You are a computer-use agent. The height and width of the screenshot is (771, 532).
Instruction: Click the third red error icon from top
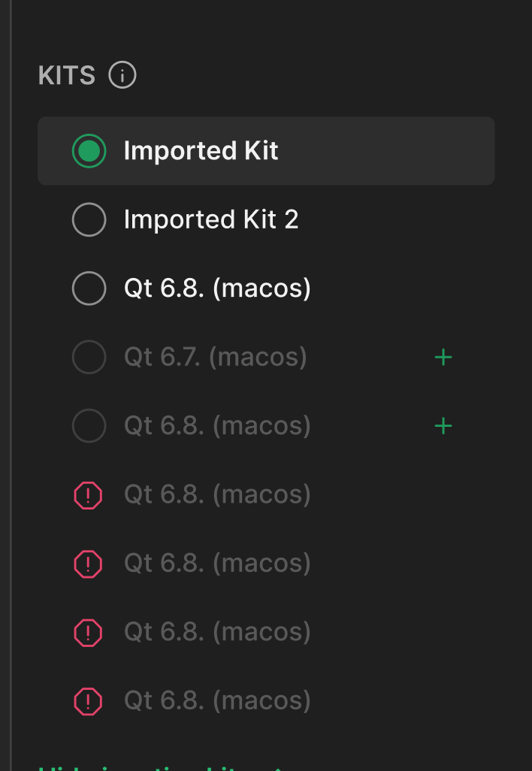pos(89,633)
